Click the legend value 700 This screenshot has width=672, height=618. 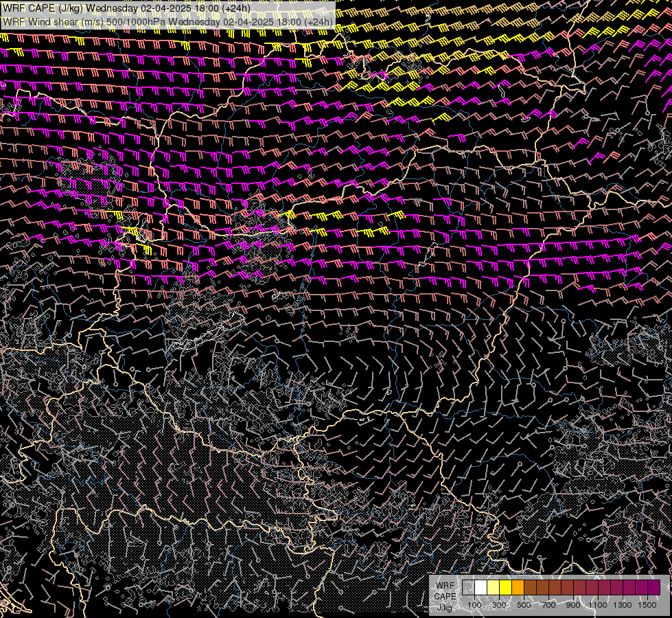click(x=548, y=605)
